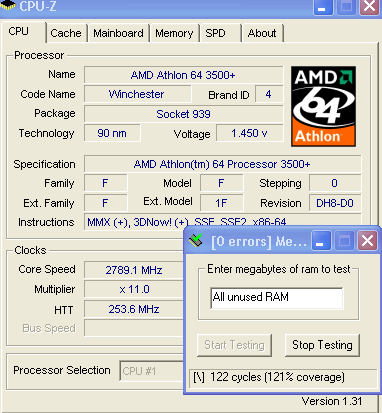The image size is (382, 413).
Task: Click the megabytes of RAM input field
Action: click(x=277, y=298)
